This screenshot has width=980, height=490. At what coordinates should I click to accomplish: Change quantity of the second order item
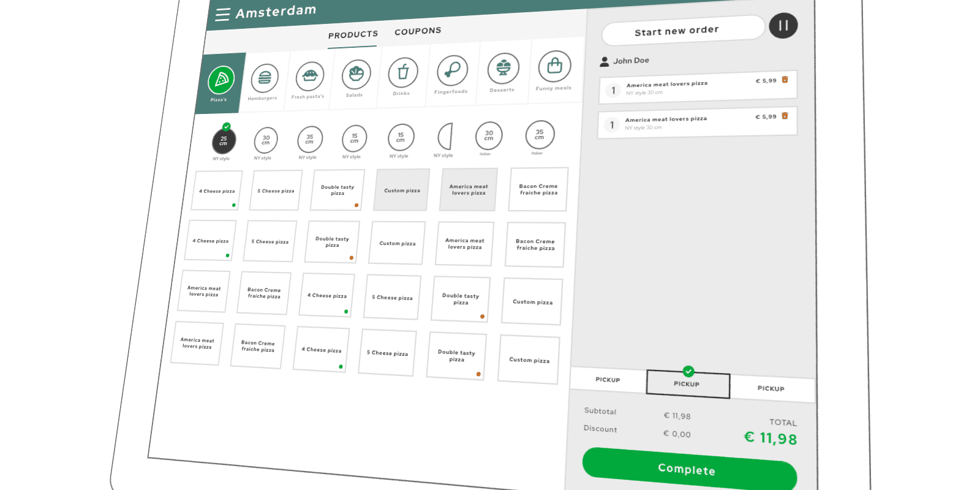pos(611,125)
